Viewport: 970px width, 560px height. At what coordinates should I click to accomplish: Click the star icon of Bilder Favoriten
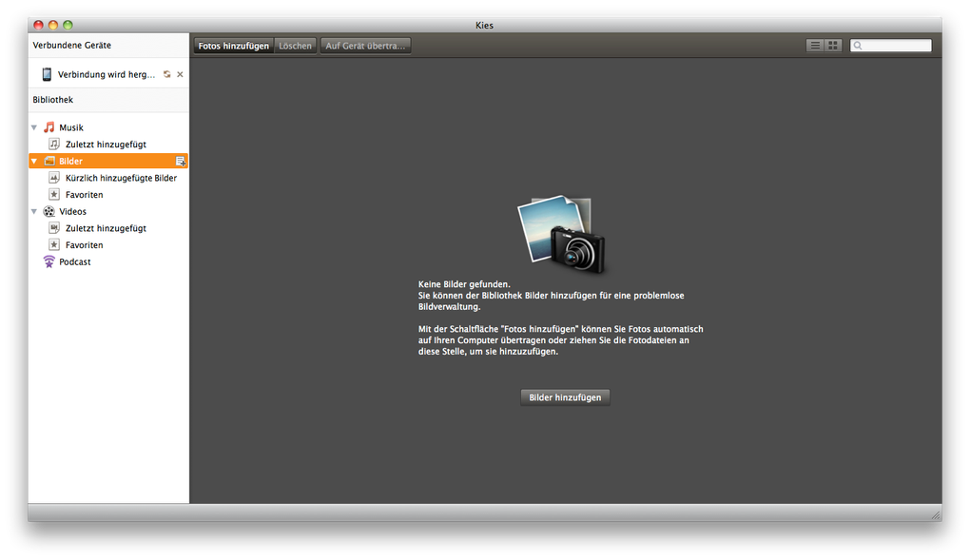click(54, 194)
